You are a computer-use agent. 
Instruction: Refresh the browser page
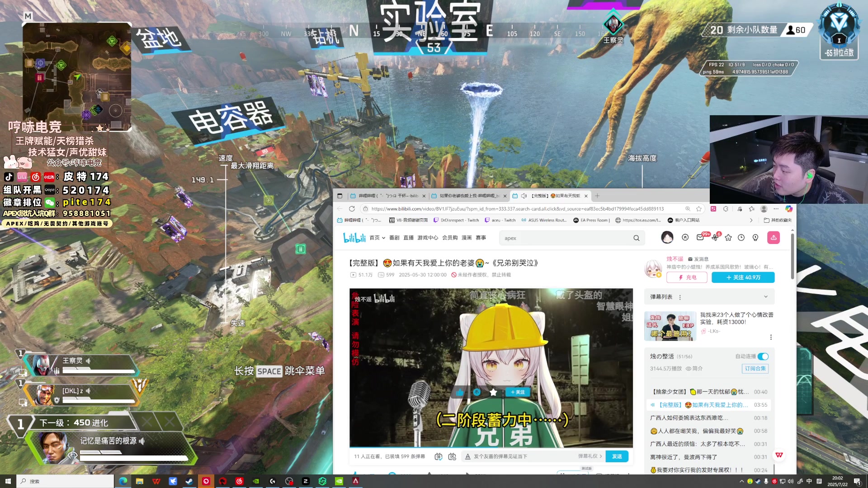(352, 209)
